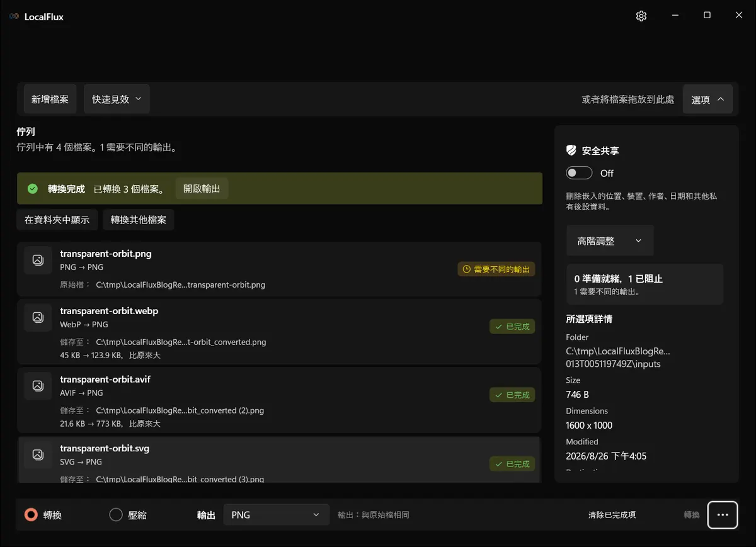Click the path ending bit_converted (2).png
The height and width of the screenshot is (547, 756).
pos(180,410)
